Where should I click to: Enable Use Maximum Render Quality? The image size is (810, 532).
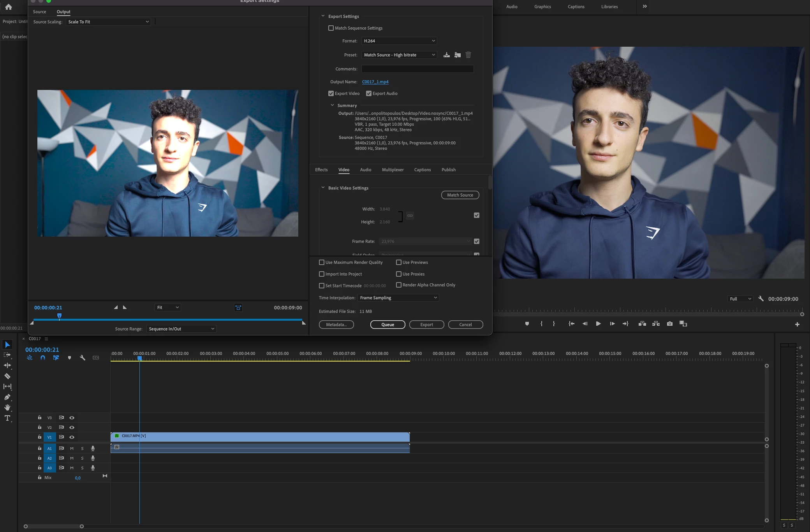click(322, 262)
